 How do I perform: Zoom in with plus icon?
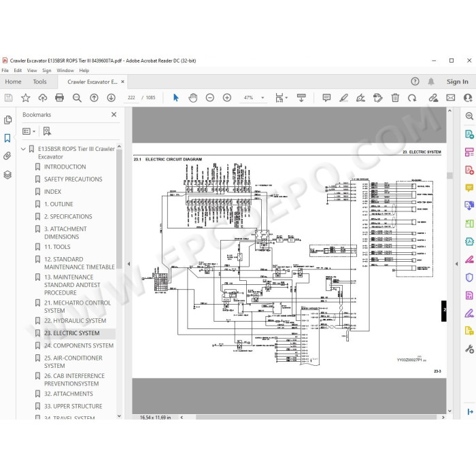click(x=226, y=98)
